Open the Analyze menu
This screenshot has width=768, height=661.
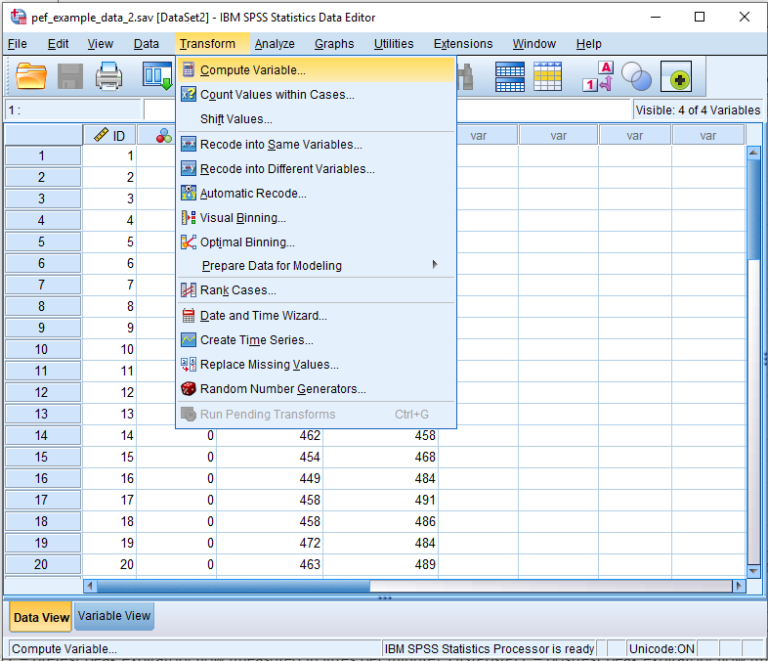pos(274,44)
